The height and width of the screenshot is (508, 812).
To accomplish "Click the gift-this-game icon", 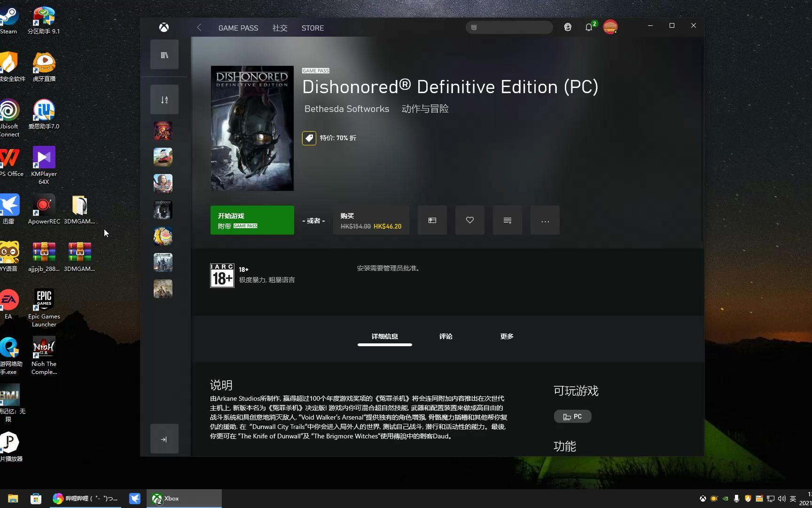I will [432, 220].
